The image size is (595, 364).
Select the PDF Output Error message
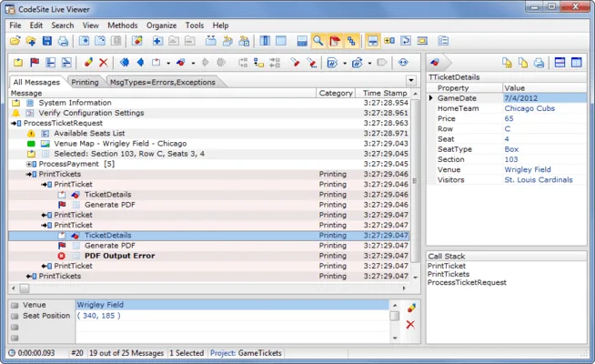pos(119,256)
